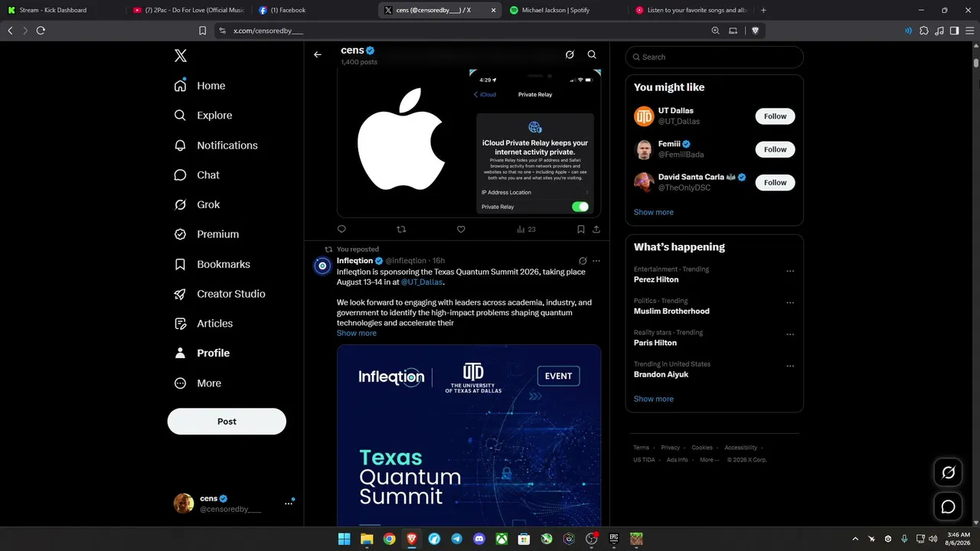The width and height of the screenshot is (980, 551).
Task: Click the X logo in the sidebar
Action: pyautogui.click(x=181, y=56)
